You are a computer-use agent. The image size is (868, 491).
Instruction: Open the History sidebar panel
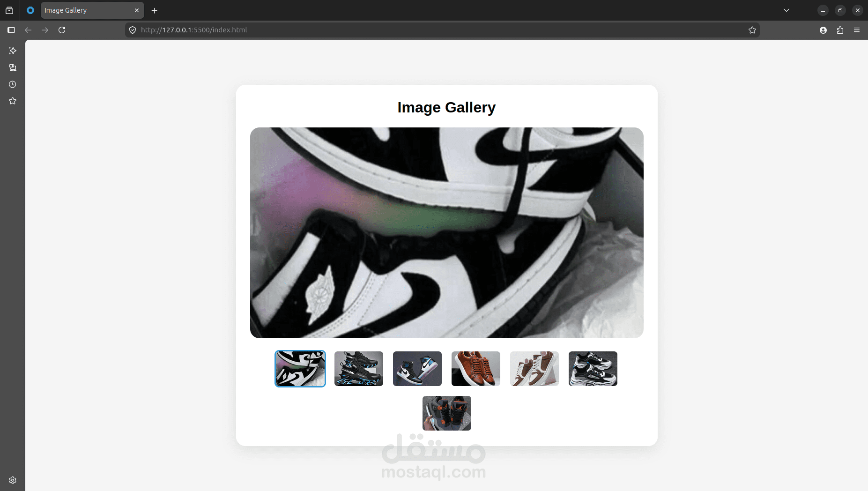click(13, 84)
